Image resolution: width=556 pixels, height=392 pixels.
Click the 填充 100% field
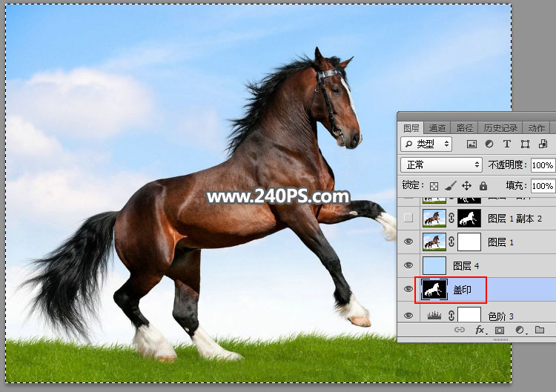point(543,186)
